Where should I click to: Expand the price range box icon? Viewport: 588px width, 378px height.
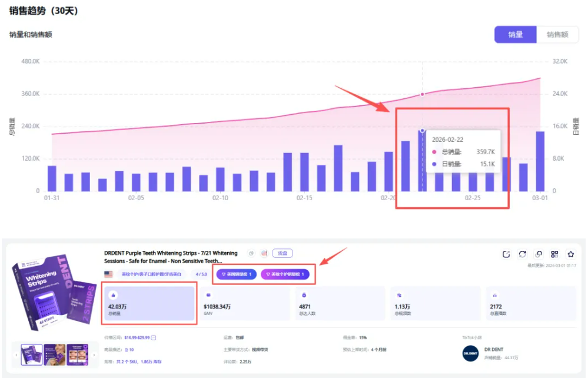pos(154,337)
